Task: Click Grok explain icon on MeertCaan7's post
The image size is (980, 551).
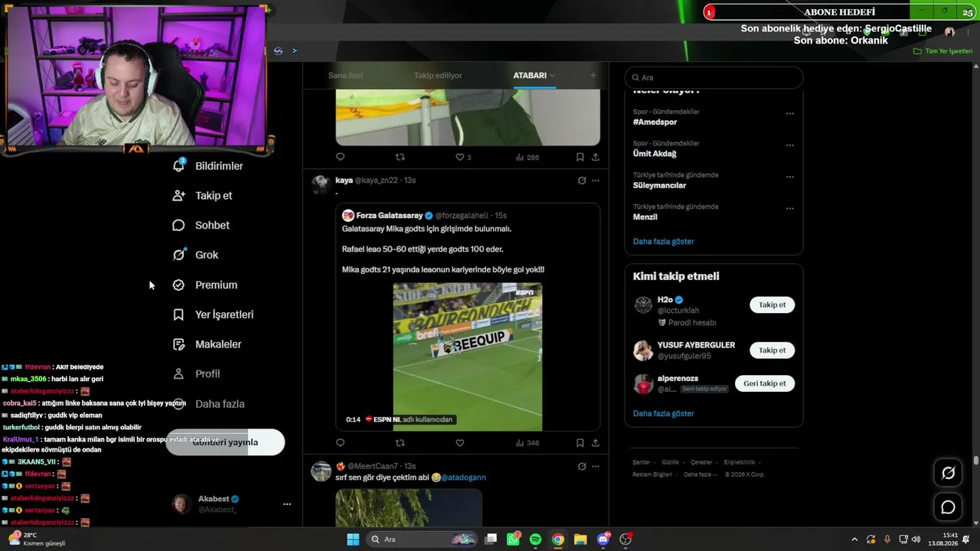Action: [x=582, y=466]
